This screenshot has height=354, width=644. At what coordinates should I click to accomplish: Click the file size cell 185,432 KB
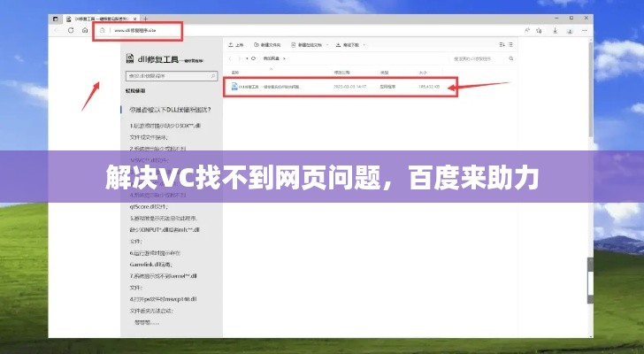(429, 87)
